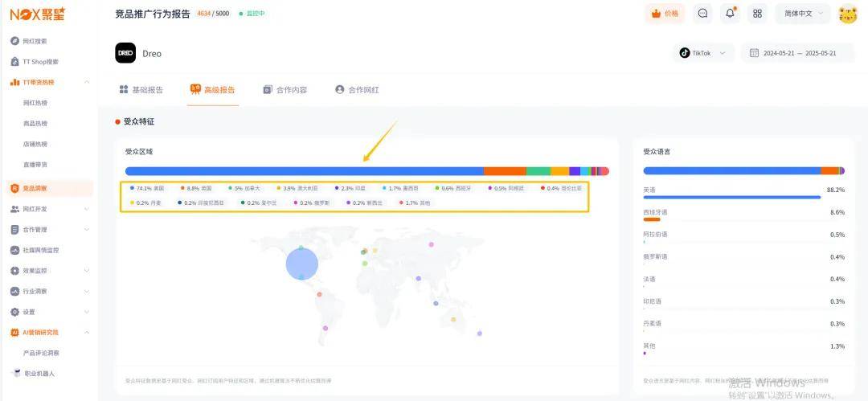Click the large blue bubble on the map
The height and width of the screenshot is (401, 868).
point(302,263)
